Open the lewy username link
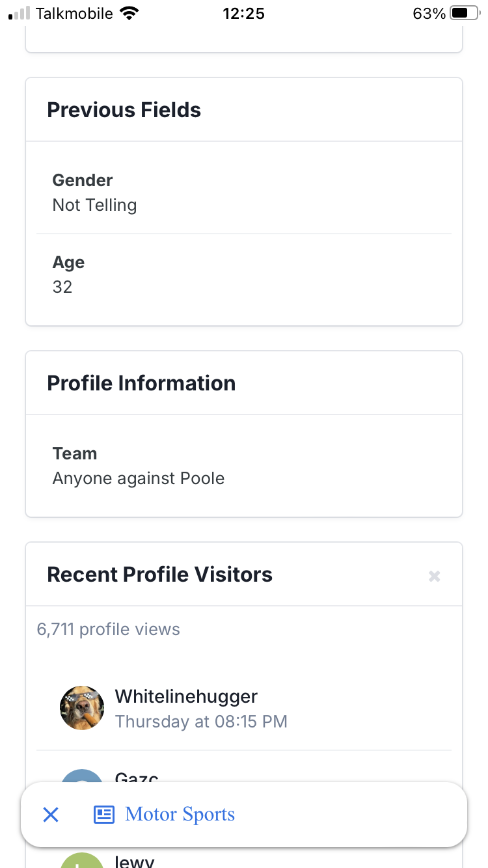 tap(135, 861)
